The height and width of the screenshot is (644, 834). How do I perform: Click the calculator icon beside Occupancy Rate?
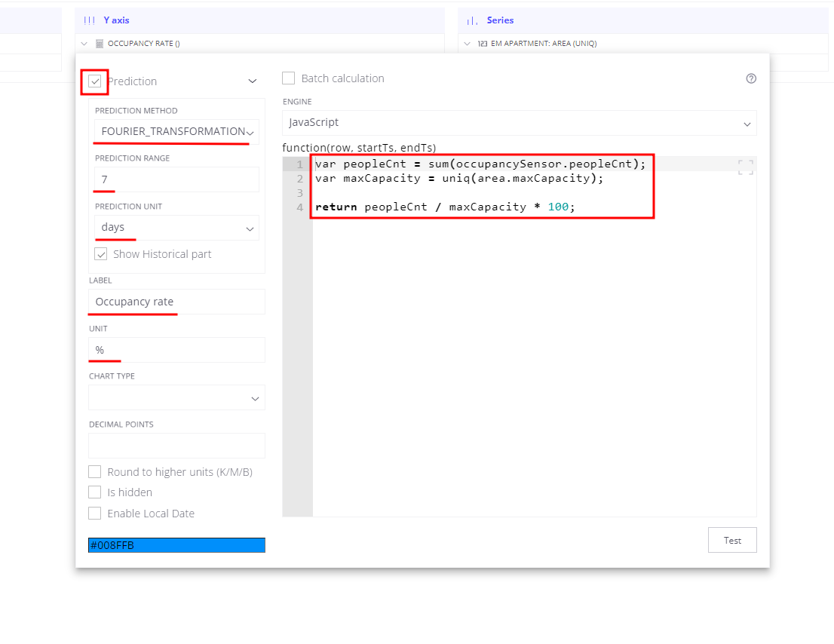[99, 44]
